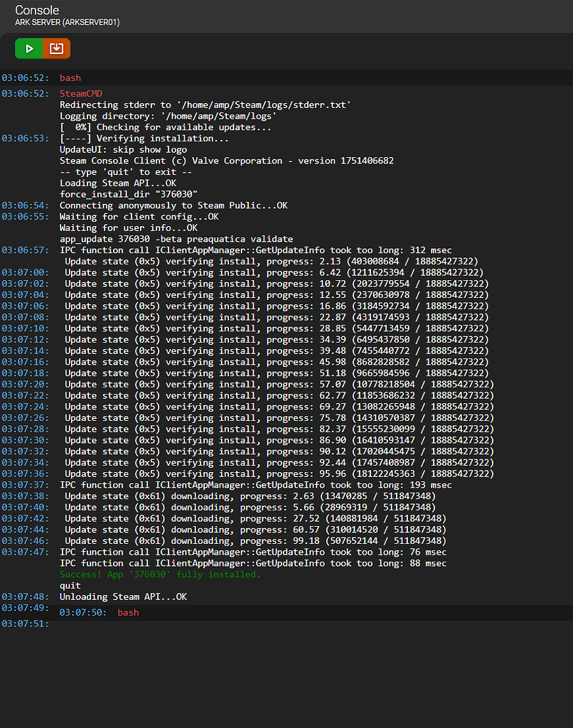Click the console input line at 03:07:51
The width and height of the screenshot is (573, 728).
284,624
